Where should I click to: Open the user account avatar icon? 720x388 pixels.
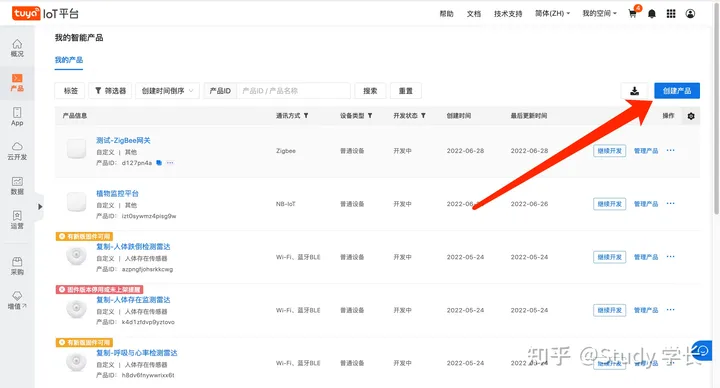pos(690,14)
